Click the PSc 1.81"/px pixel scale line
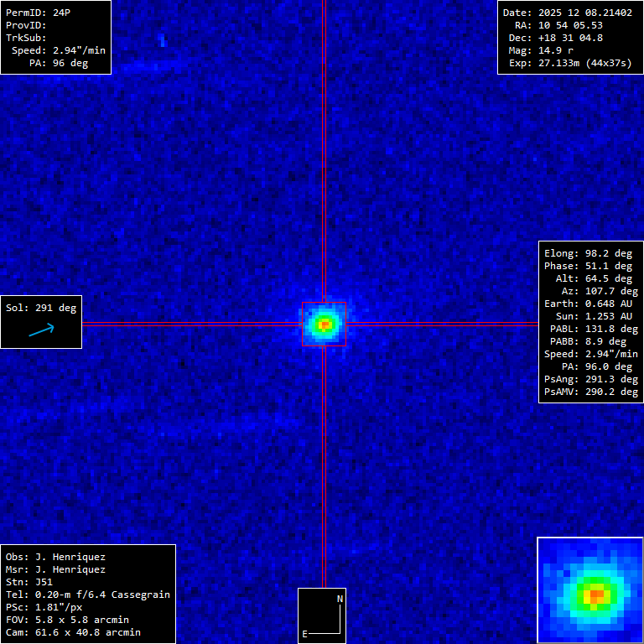The height and width of the screenshot is (644, 644). click(x=44, y=607)
